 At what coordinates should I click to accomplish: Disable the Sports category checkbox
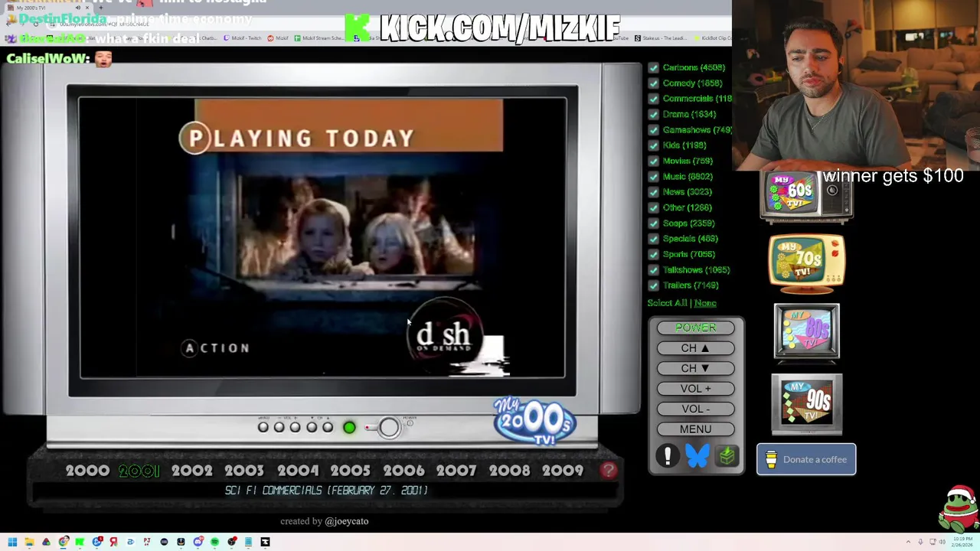653,254
